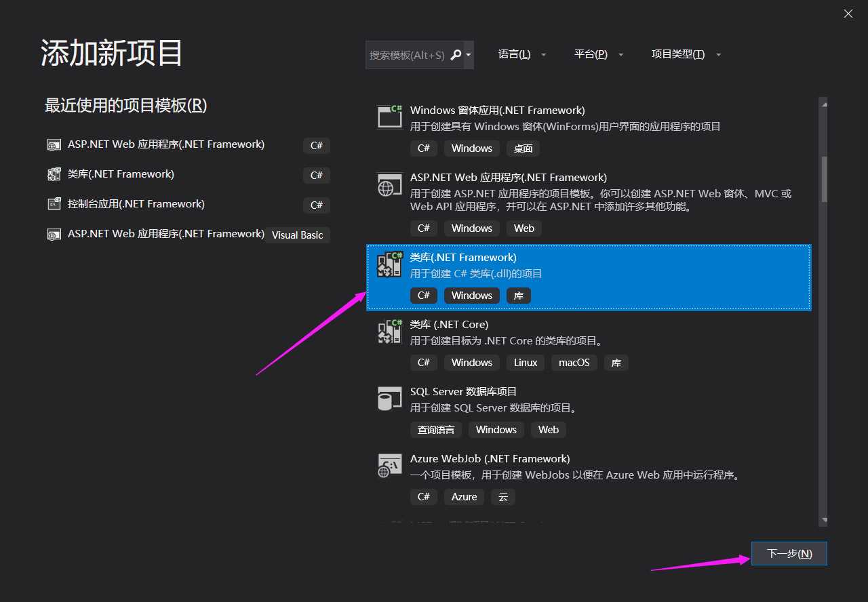Click the Linux tag on .NET Core library
The height and width of the screenshot is (602, 868).
click(x=525, y=363)
